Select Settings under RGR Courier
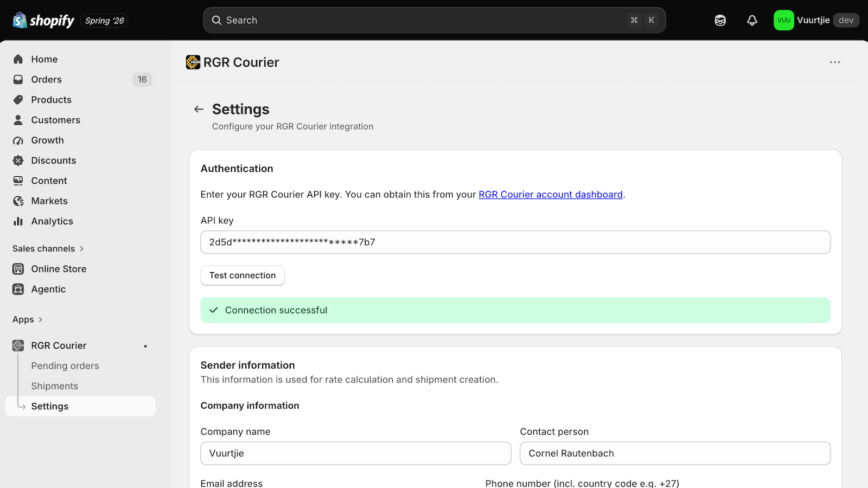 (x=80, y=406)
